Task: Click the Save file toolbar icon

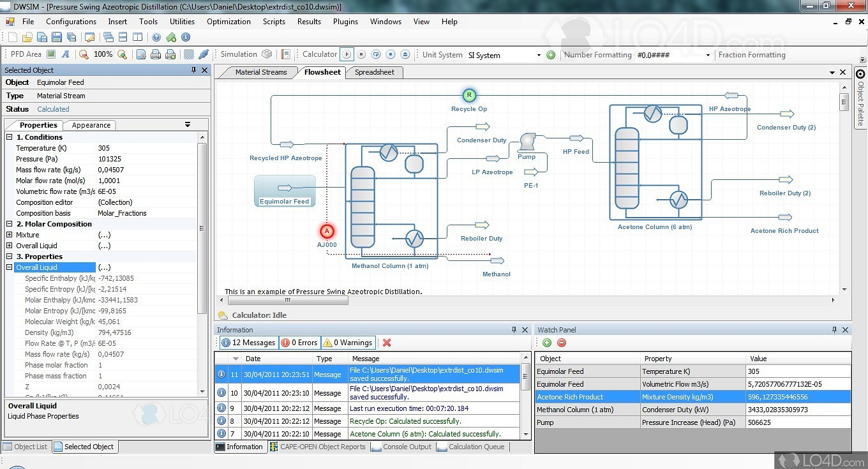Action: 56,37
